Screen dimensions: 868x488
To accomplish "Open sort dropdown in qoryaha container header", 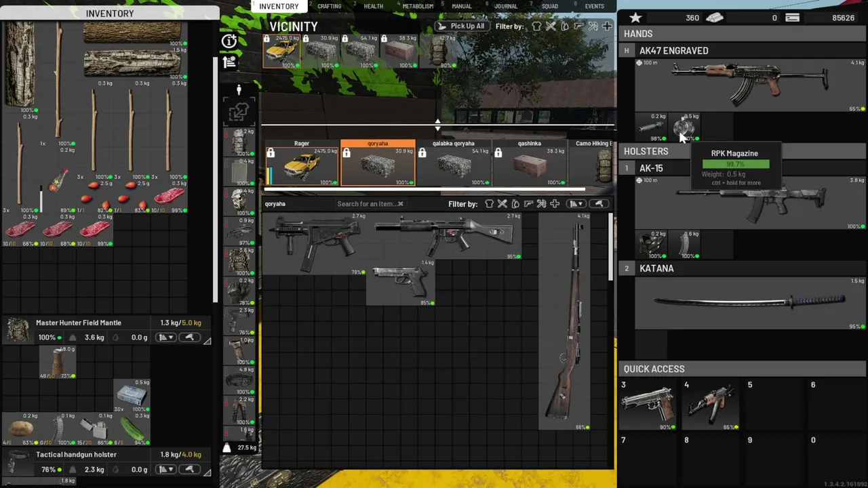I will coord(576,204).
